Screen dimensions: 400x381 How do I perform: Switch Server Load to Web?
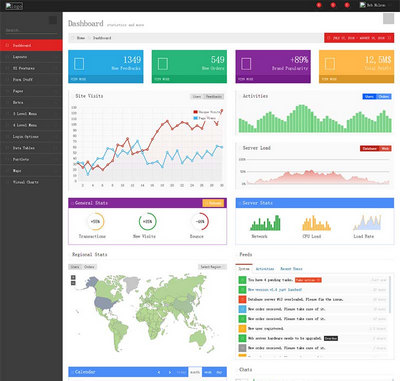click(385, 148)
